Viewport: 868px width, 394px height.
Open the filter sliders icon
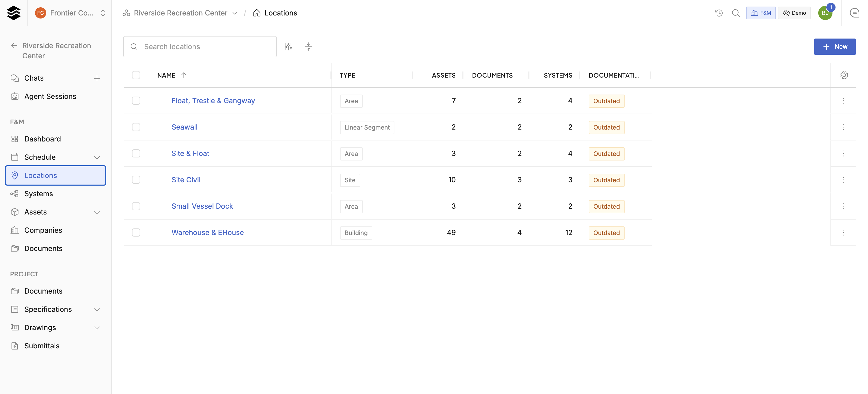pyautogui.click(x=288, y=47)
